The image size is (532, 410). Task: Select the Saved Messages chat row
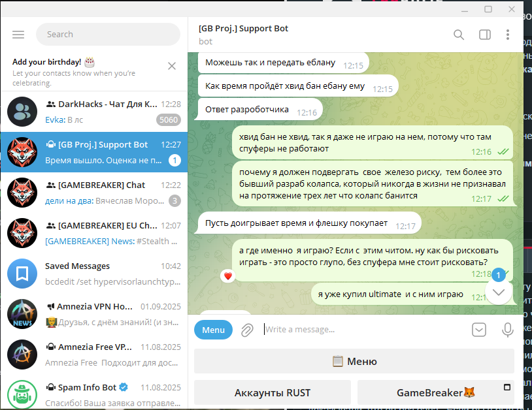[x=94, y=274]
